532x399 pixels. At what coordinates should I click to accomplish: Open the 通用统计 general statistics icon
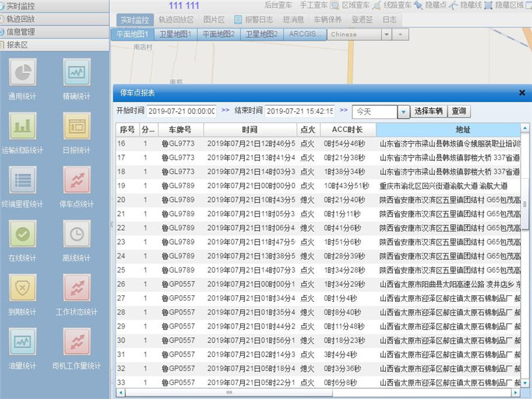23,72
